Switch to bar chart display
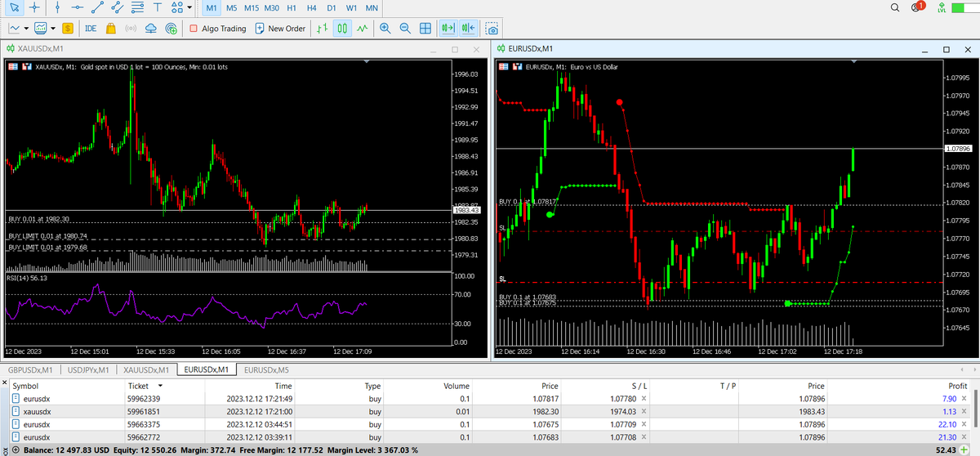This screenshot has height=456, width=980. pos(323,28)
